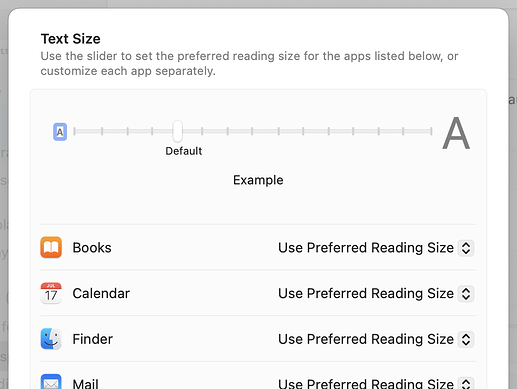Click the Finder chevron stepper arrows
Image resolution: width=517 pixels, height=389 pixels.
coord(466,339)
